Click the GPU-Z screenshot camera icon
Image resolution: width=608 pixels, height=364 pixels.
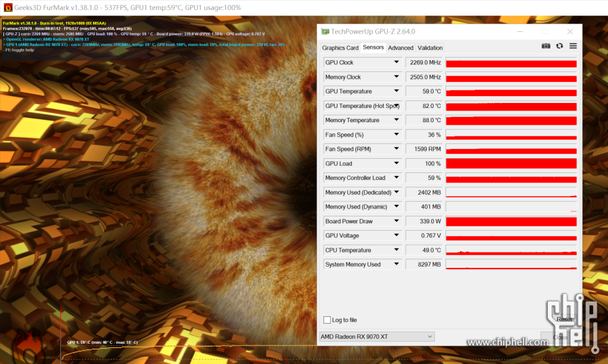545,46
